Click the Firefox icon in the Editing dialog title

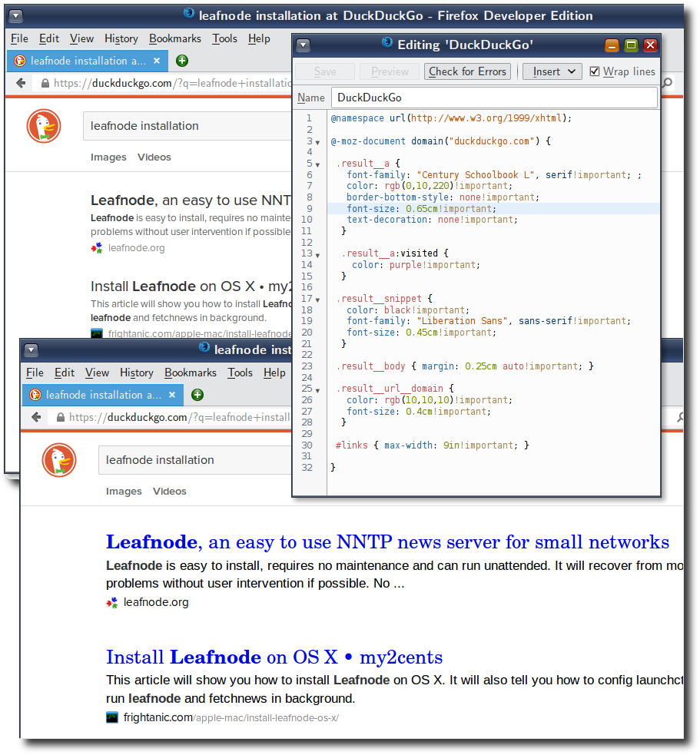[386, 43]
